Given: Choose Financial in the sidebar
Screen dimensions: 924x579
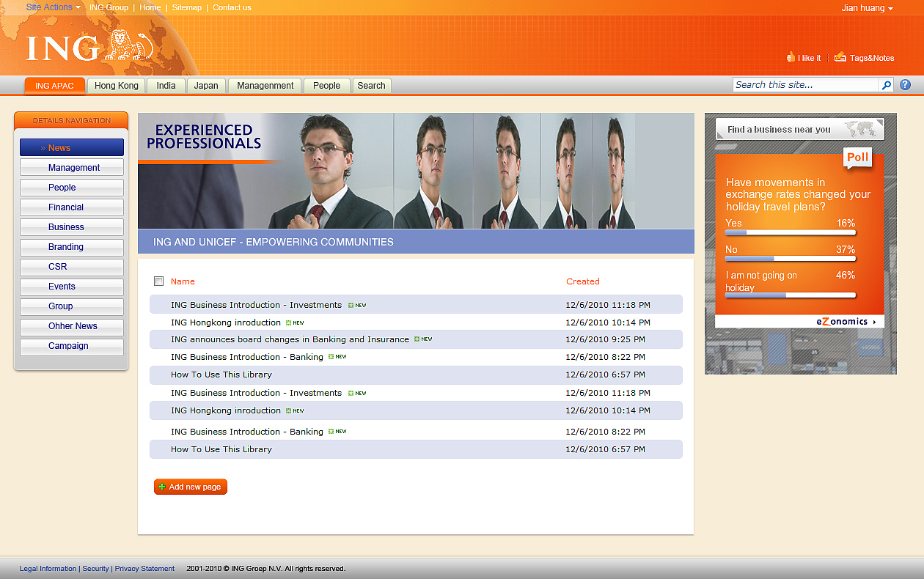Looking at the screenshot, I should [72, 207].
